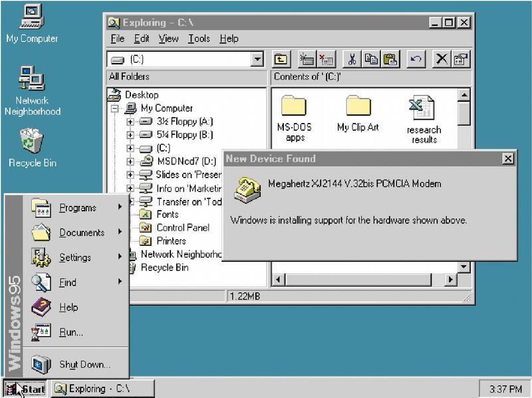The width and height of the screenshot is (532, 398).
Task: Click the Start button on the taskbar
Action: [25, 389]
